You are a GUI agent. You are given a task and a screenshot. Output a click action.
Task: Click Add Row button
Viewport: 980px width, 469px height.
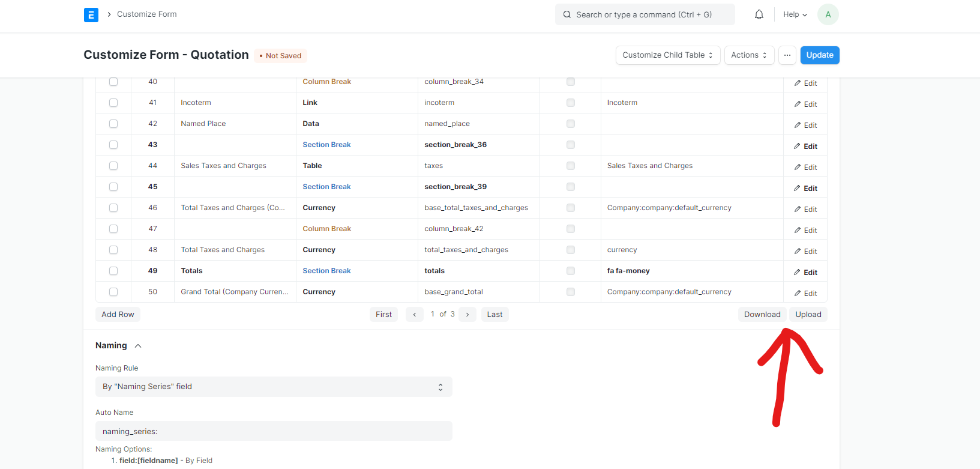(x=118, y=315)
